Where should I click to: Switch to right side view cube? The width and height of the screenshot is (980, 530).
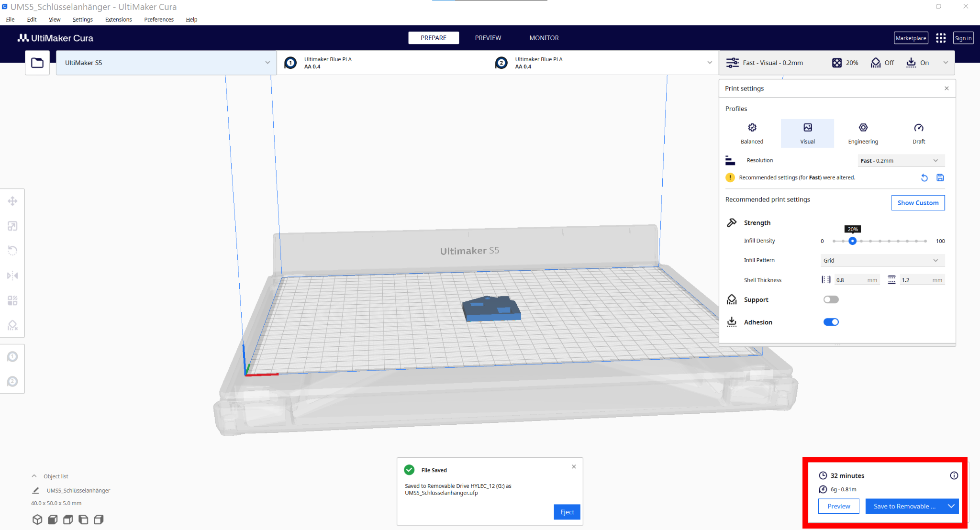tap(99, 519)
